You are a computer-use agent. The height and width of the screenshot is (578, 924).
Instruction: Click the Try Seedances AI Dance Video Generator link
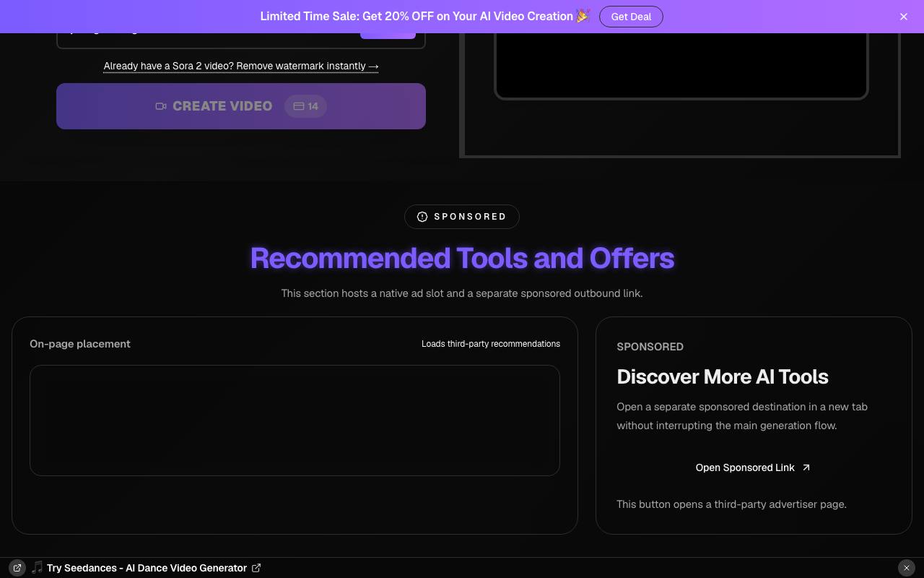[147, 568]
